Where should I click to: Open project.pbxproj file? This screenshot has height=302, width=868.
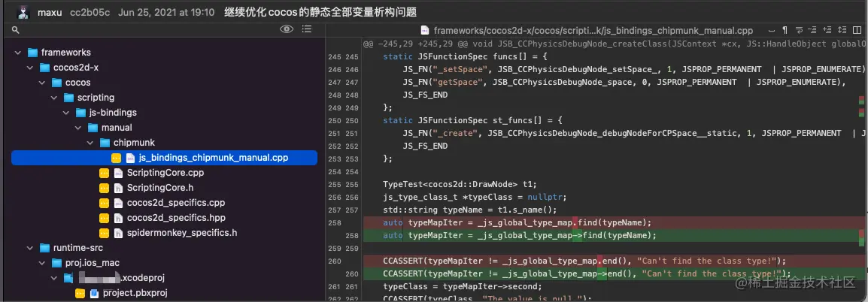pyautogui.click(x=135, y=292)
